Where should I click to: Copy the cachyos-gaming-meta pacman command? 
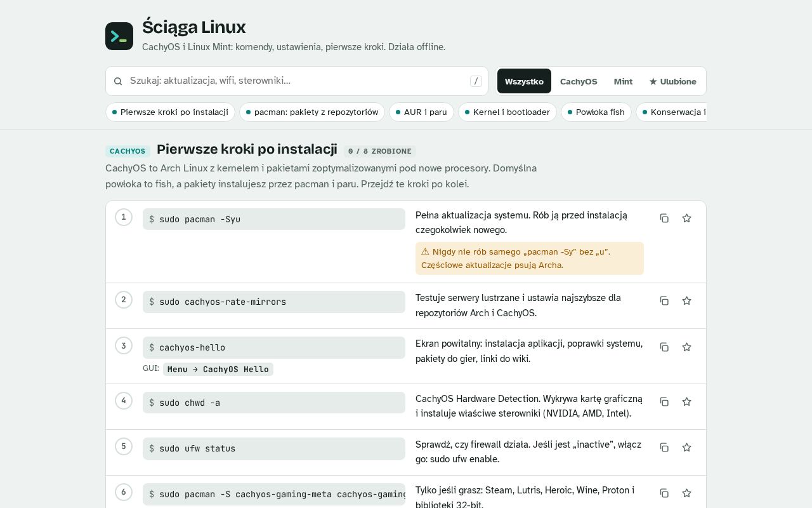664,493
